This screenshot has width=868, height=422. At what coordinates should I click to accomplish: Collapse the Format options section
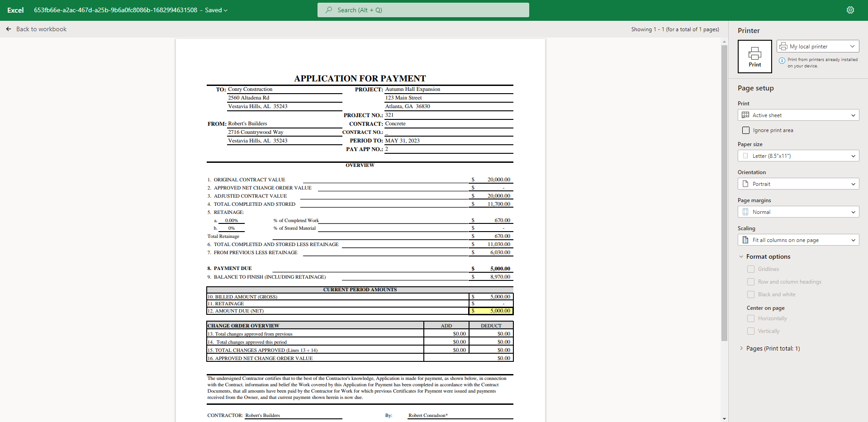pos(741,256)
